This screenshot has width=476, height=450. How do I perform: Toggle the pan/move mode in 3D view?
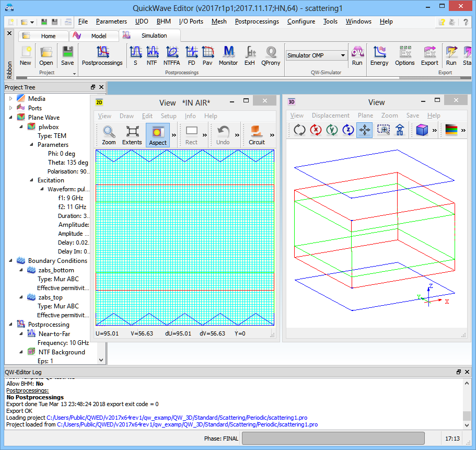tap(364, 130)
